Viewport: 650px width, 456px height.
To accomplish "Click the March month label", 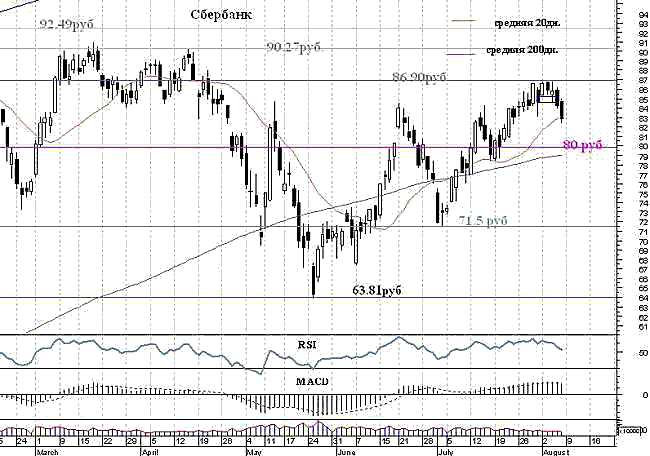I will (x=48, y=452).
